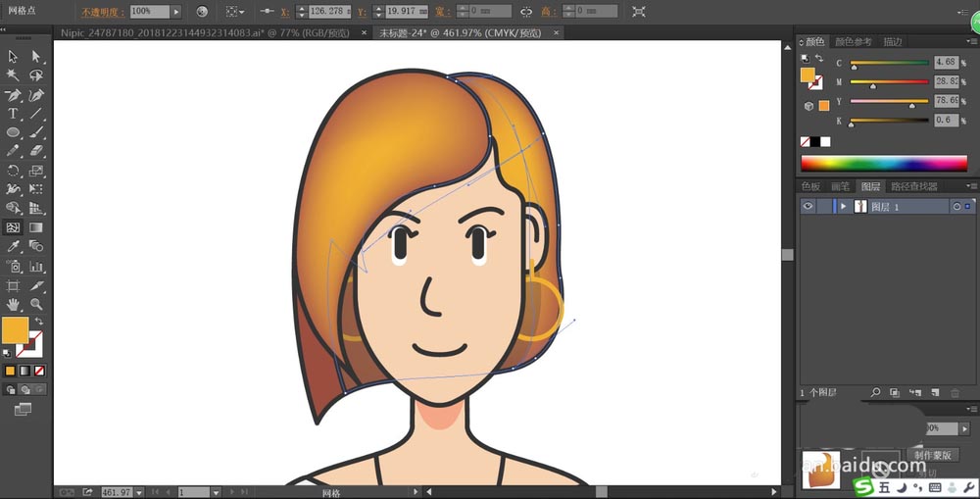
Task: Expand 图层 1 disclosure triangle
Action: point(843,207)
